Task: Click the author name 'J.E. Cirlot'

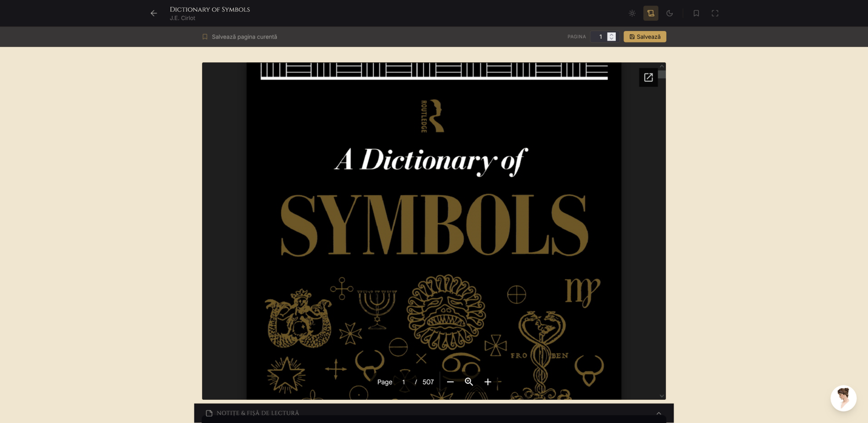Action: pyautogui.click(x=182, y=18)
